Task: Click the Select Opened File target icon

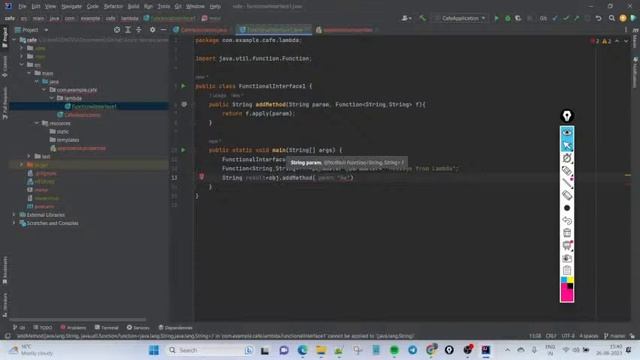Action: [x=117, y=30]
